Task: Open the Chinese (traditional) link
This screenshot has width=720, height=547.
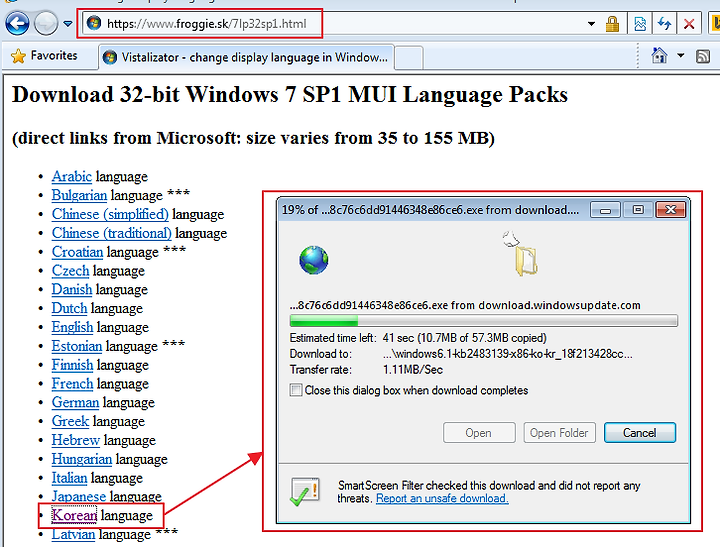Action: coord(111,233)
